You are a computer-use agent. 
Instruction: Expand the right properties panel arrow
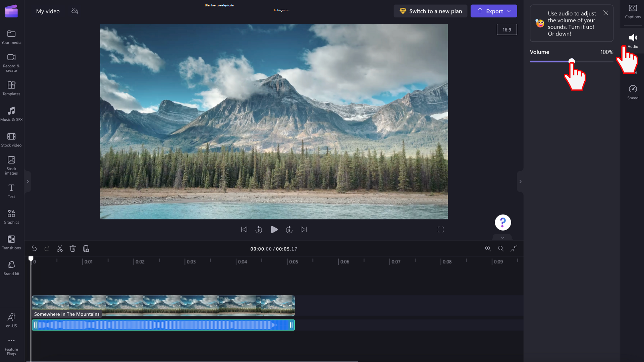pyautogui.click(x=521, y=181)
